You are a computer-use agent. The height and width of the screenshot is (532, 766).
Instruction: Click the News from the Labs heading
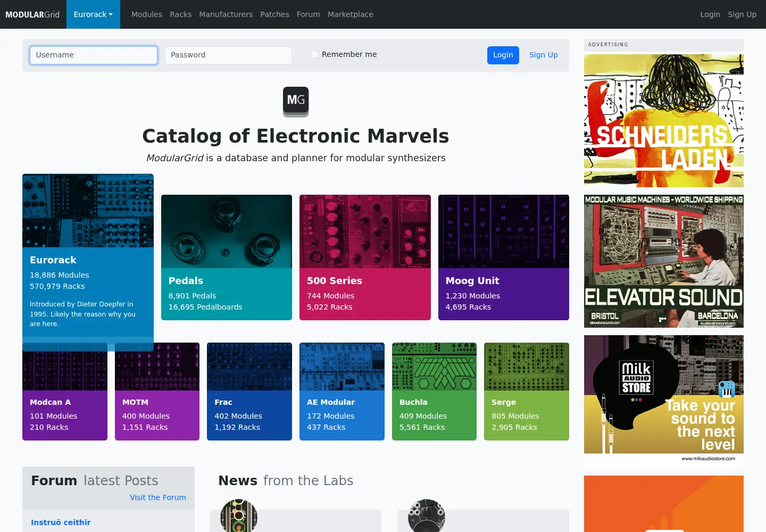tap(286, 480)
